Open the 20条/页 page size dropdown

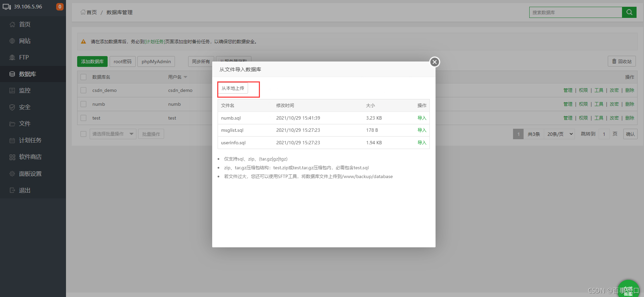tap(559, 134)
